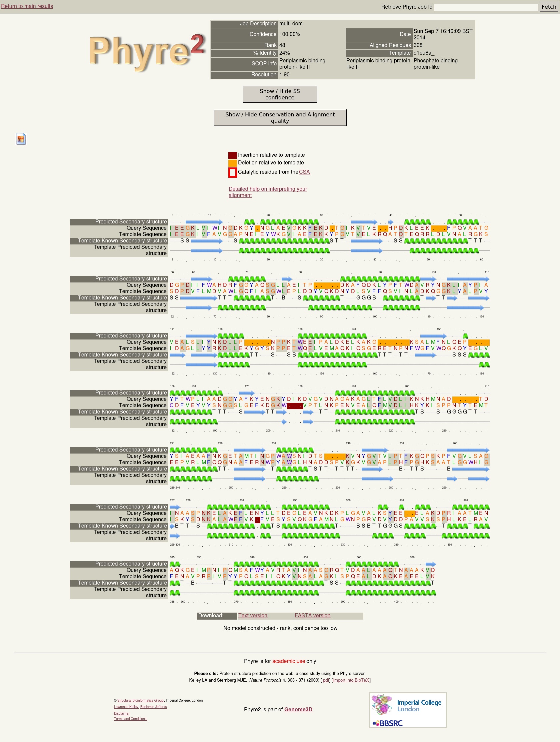This screenshot has width=560, height=742.
Task: Open the CSA link in legend
Action: pyautogui.click(x=304, y=172)
